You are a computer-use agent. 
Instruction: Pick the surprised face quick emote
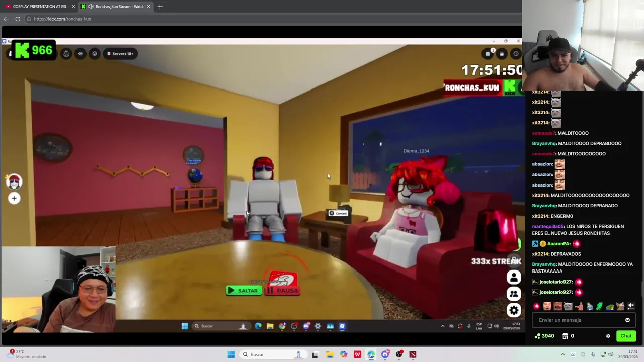[x=547, y=306]
